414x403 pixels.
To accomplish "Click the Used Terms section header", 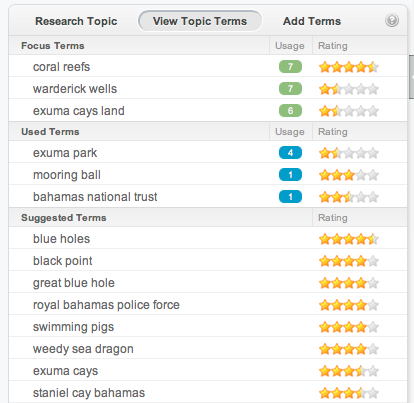I will pyautogui.click(x=50, y=132).
